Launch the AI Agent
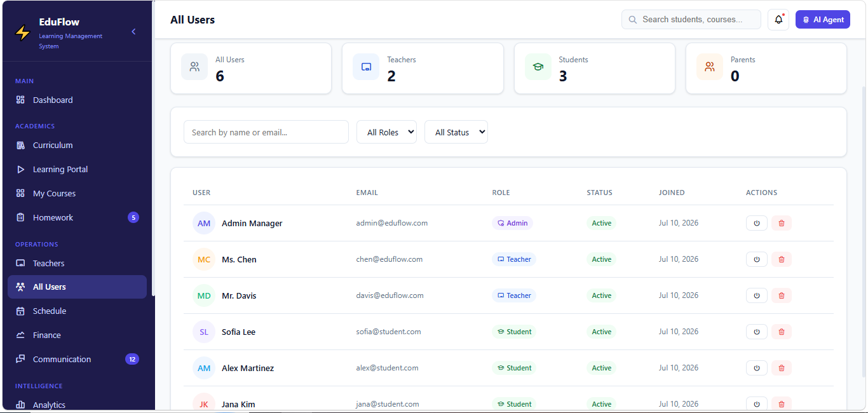 (823, 20)
